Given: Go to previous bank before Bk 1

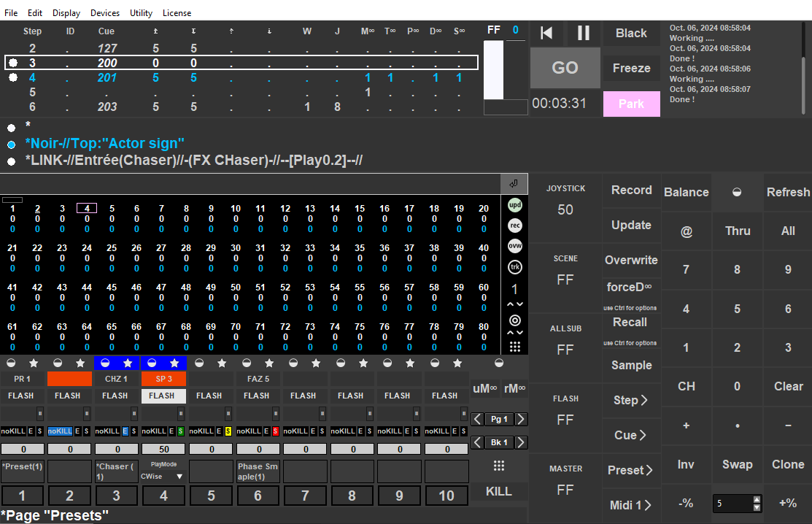Looking at the screenshot, I should pos(477,442).
